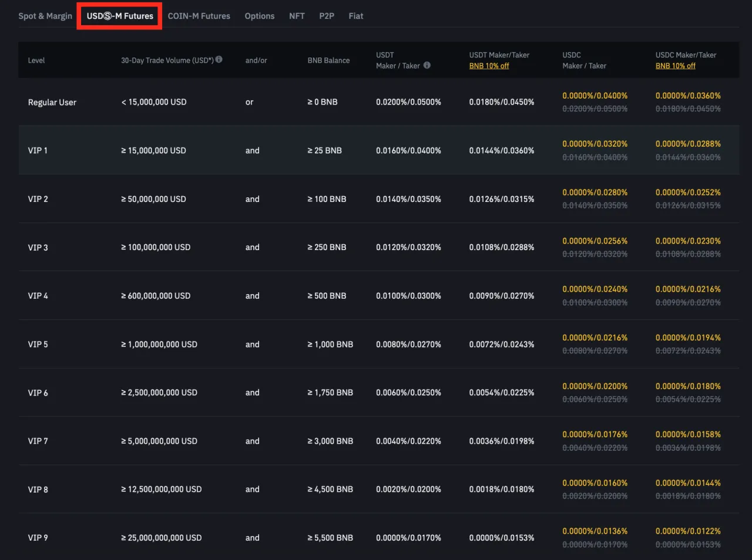Image resolution: width=752 pixels, height=560 pixels.
Task: Go to the Options tab
Action: click(260, 16)
